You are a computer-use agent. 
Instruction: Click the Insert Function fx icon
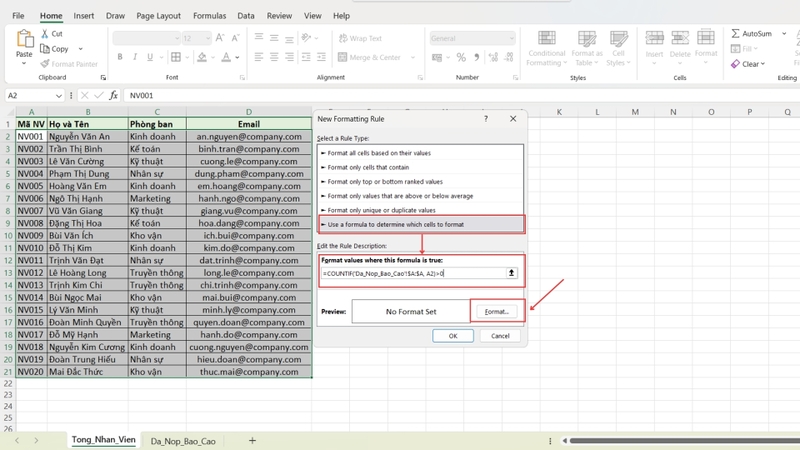tap(113, 95)
